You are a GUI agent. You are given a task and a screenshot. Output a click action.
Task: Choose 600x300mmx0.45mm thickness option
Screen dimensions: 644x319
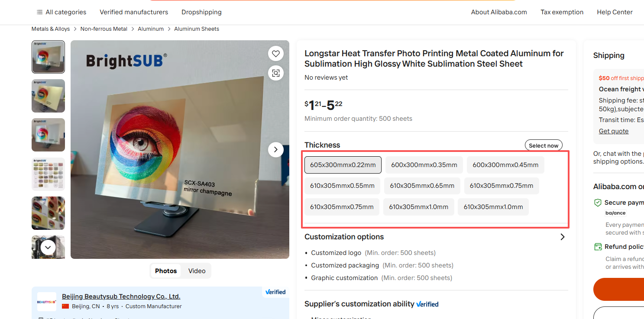coord(505,165)
